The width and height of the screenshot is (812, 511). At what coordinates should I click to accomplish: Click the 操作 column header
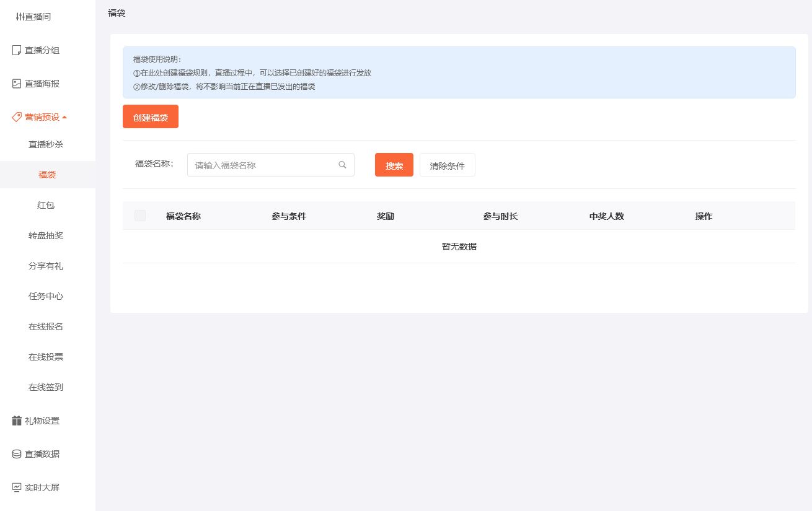704,216
